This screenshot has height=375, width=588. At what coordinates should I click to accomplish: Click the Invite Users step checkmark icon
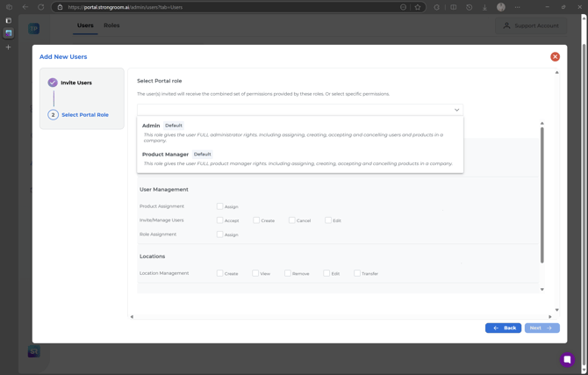coord(53,83)
